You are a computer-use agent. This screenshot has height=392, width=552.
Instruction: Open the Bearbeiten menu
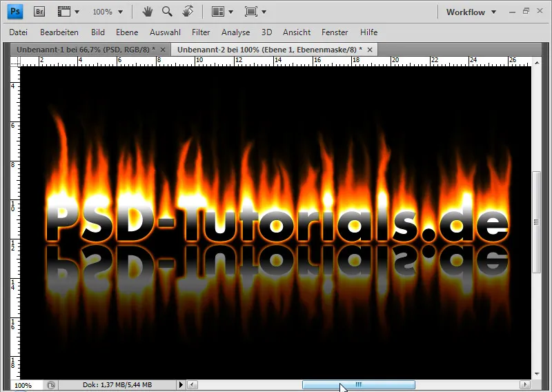coord(59,32)
